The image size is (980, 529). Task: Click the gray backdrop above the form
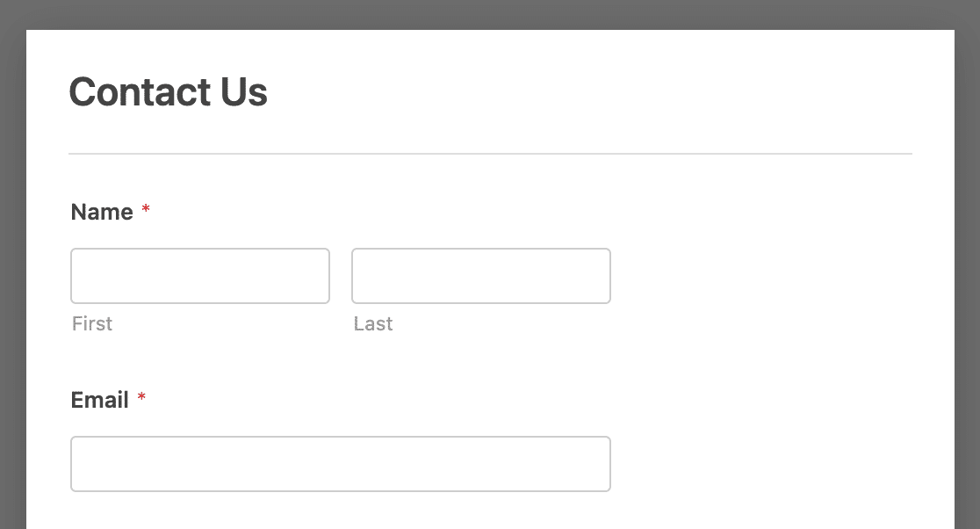coord(490,14)
